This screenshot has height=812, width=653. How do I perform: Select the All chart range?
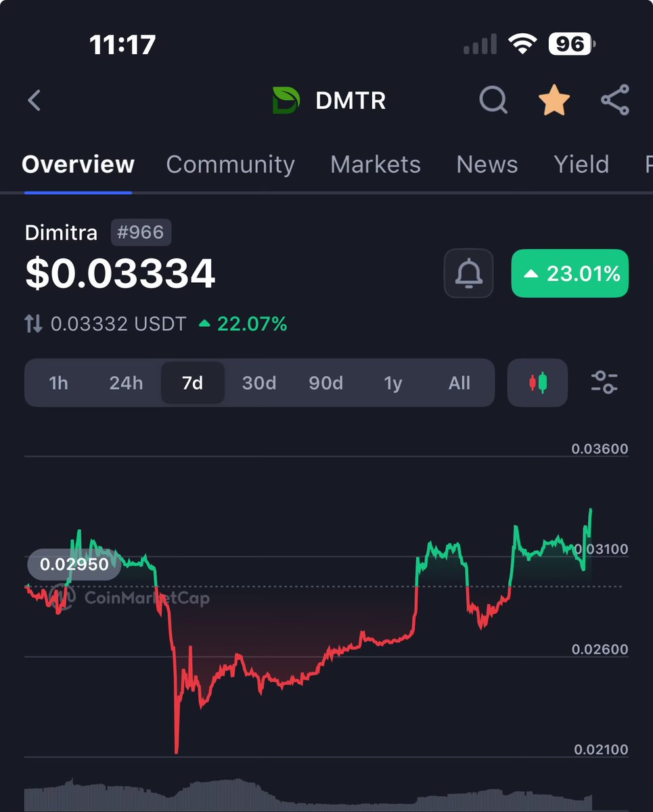pyautogui.click(x=459, y=383)
